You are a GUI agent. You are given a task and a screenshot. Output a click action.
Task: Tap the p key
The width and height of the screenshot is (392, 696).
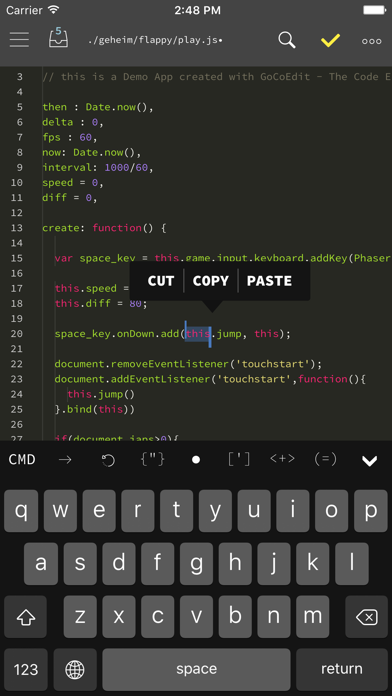[371, 511]
